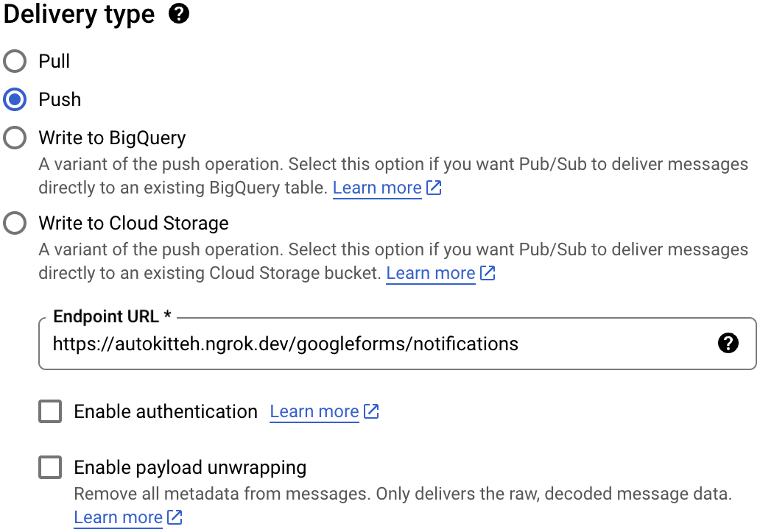
Task: Choose Write to Cloud Storage option
Action: [x=15, y=223]
